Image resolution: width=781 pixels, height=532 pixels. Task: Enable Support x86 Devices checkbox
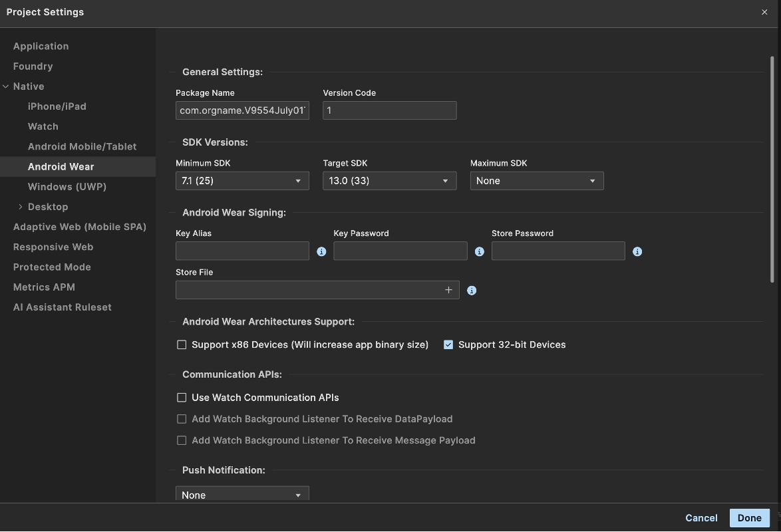(x=182, y=344)
